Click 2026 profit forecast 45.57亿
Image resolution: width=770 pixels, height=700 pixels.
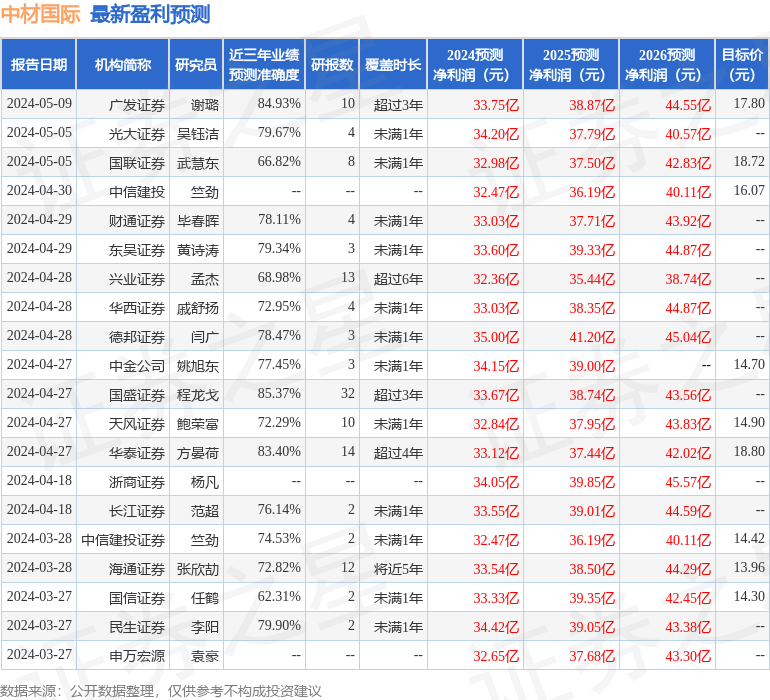pyautogui.click(x=688, y=481)
